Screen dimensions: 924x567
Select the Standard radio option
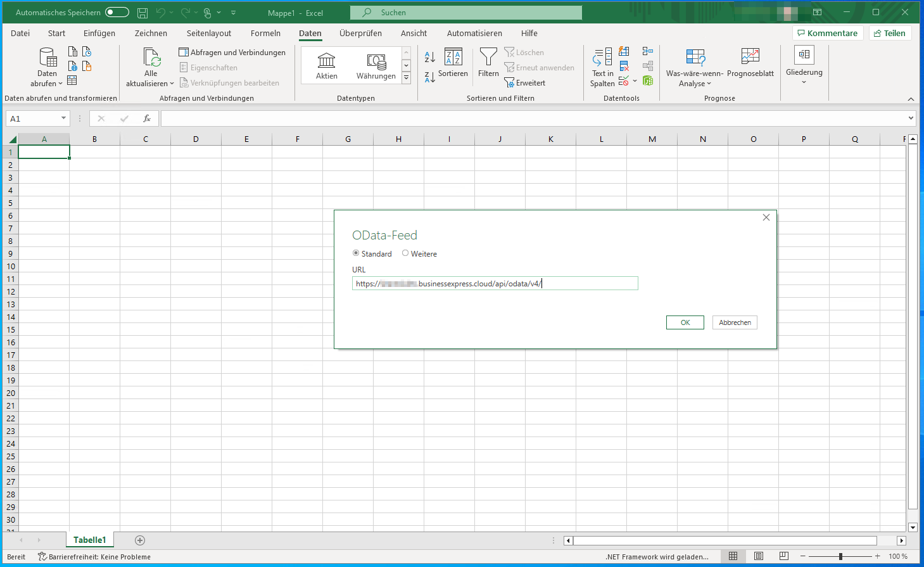356,253
